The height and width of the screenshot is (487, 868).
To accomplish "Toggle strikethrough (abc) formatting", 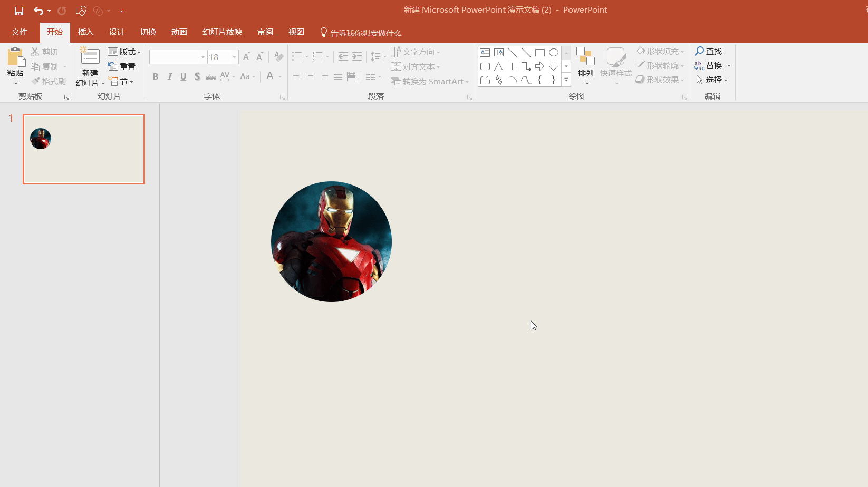I will click(x=211, y=77).
